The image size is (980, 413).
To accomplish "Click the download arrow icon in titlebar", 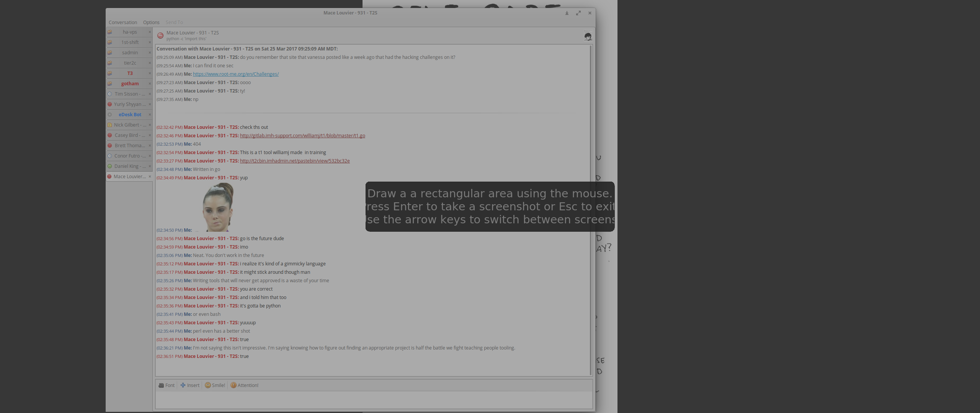I will tap(567, 13).
